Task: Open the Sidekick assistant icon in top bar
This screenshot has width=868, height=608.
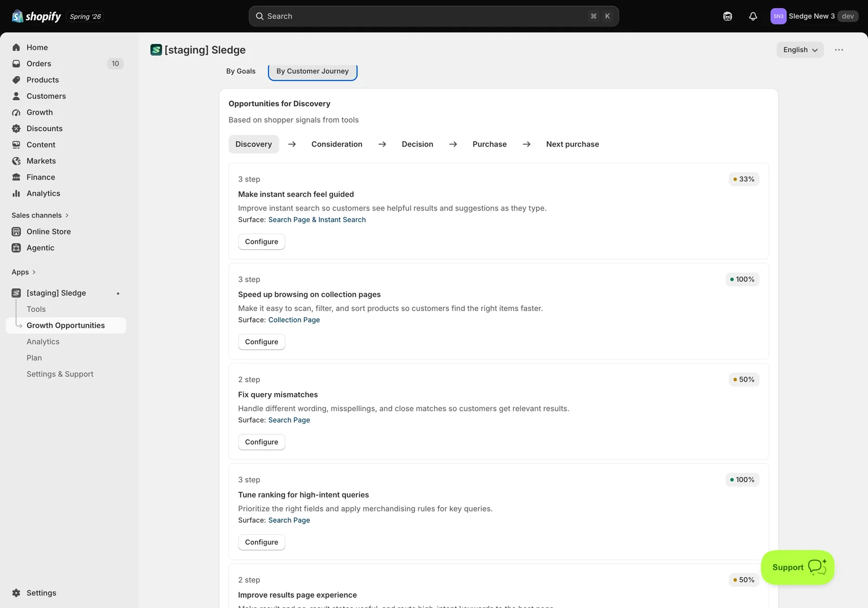Action: pyautogui.click(x=727, y=16)
